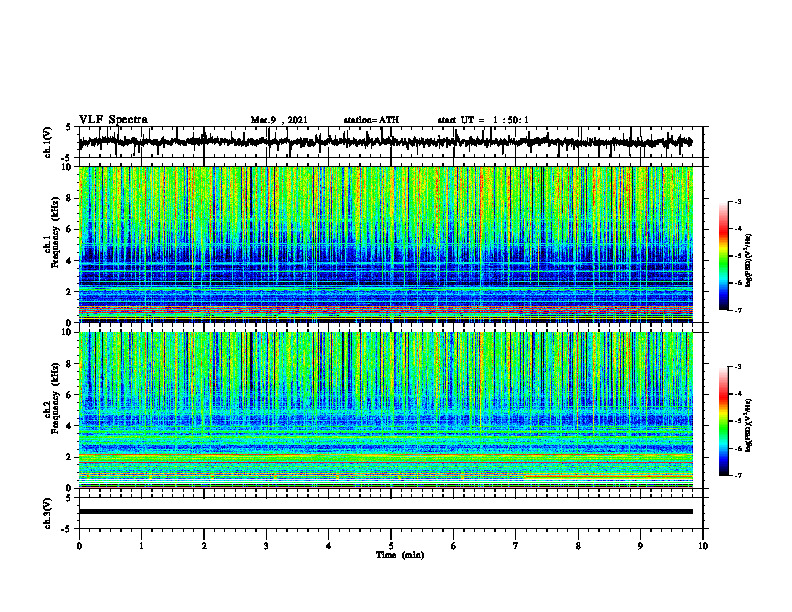Select the date text "Mar.9 , 2021"
Image resolution: width=792 pixels, height=612 pixels.
pos(279,120)
